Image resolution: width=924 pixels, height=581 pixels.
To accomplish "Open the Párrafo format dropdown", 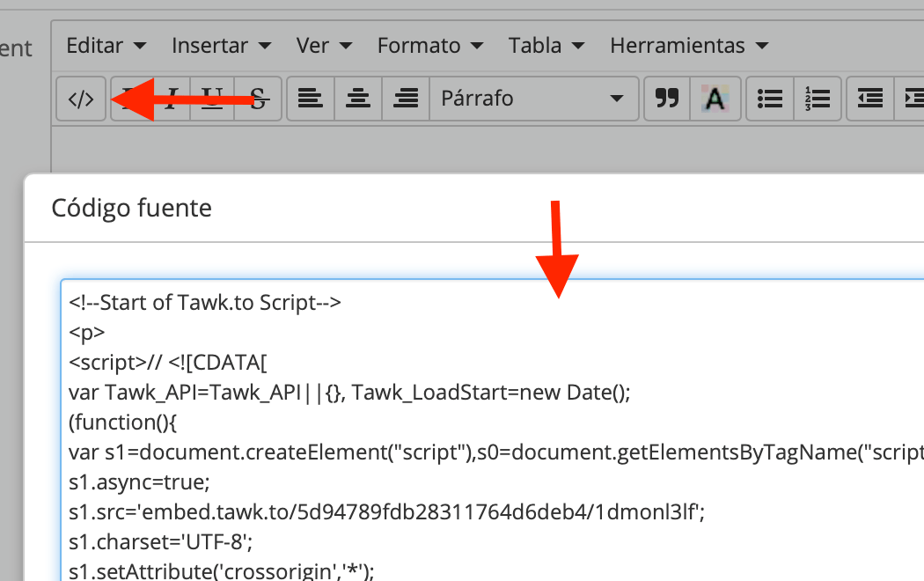I will (534, 99).
